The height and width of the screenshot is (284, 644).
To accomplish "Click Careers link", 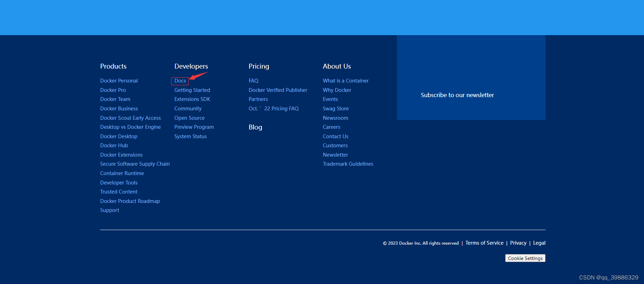I will (332, 127).
